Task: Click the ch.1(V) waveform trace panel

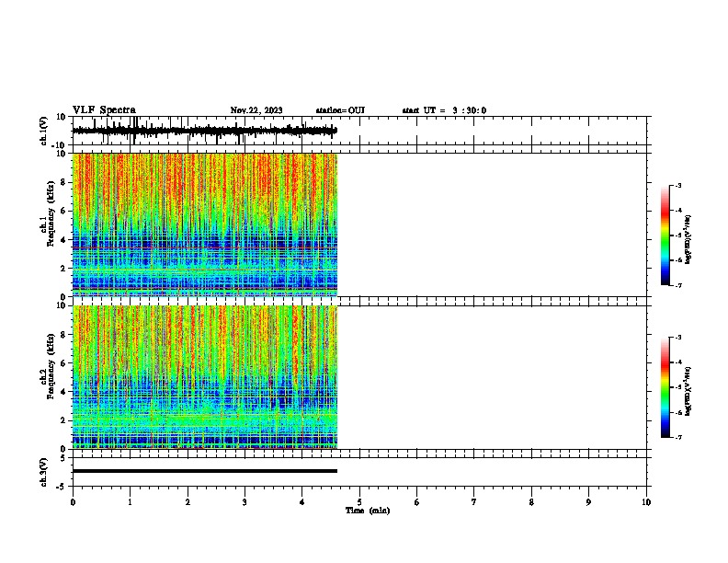Action: click(x=359, y=131)
